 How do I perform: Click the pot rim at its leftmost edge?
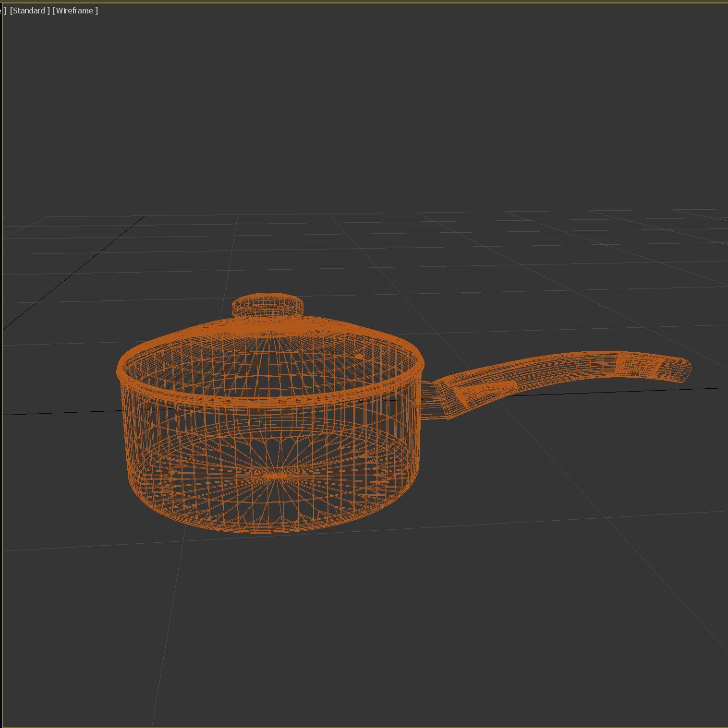point(119,370)
